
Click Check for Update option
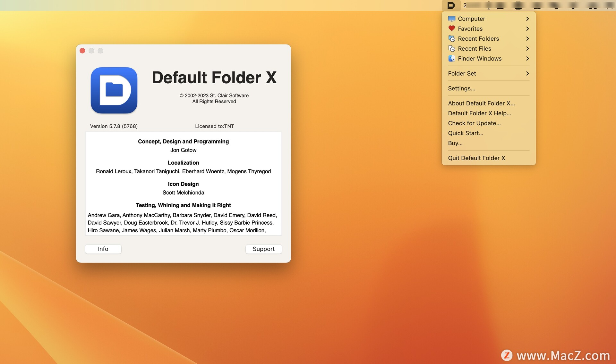474,123
